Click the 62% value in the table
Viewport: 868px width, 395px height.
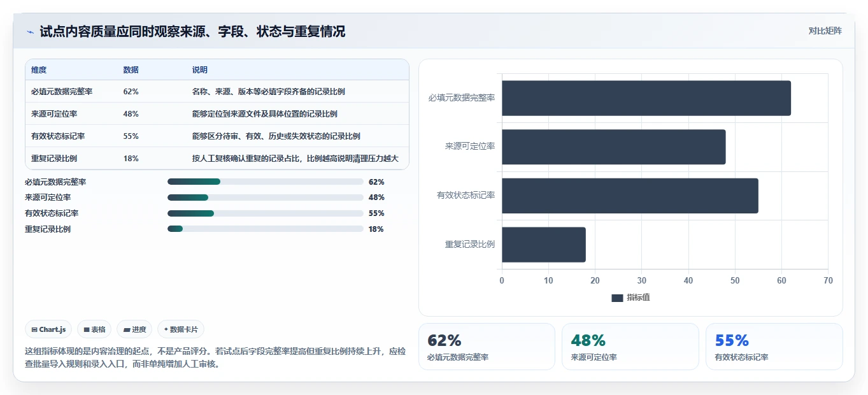pyautogui.click(x=131, y=92)
